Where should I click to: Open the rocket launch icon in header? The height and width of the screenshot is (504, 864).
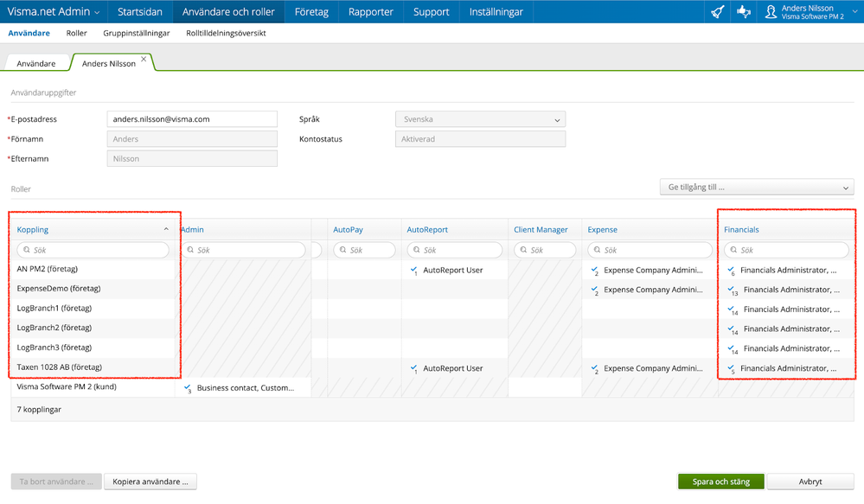pyautogui.click(x=718, y=11)
